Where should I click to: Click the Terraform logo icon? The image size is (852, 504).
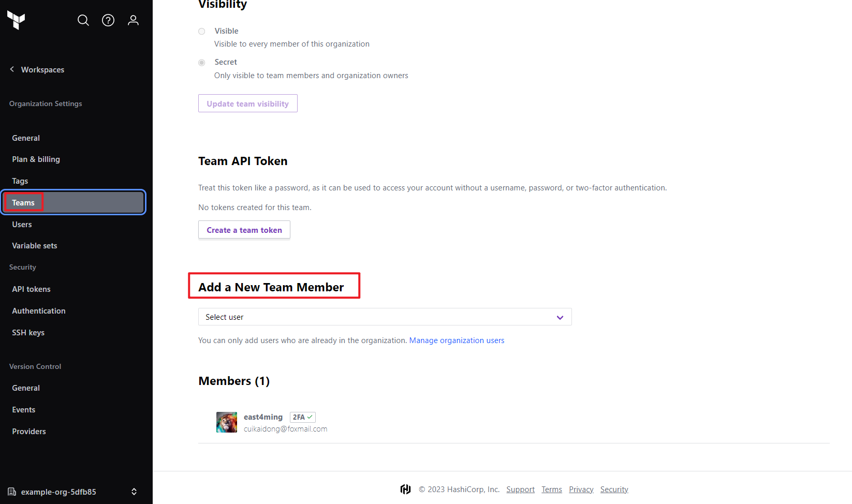click(x=16, y=20)
